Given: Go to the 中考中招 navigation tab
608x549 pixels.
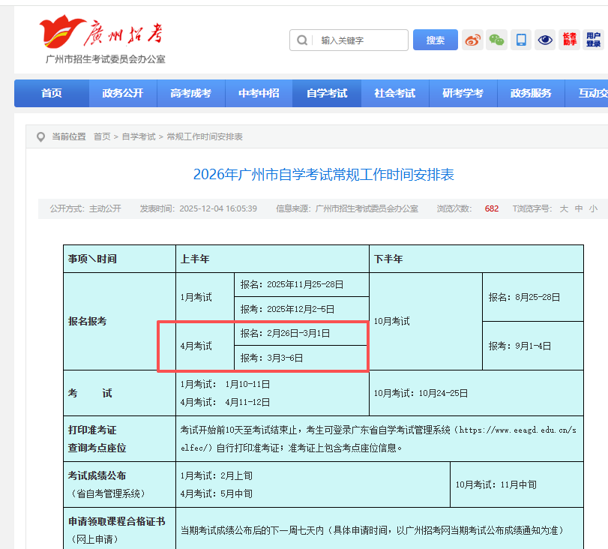Looking at the screenshot, I should coord(259,93).
